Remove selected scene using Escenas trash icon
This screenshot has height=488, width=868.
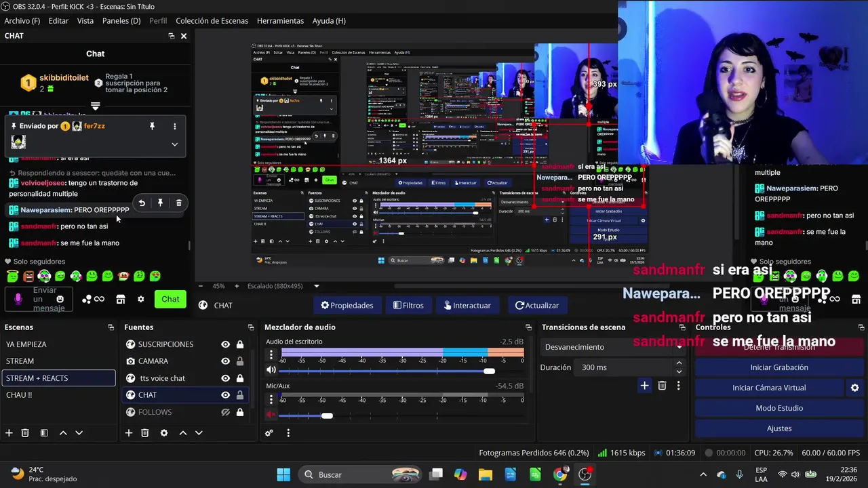pyautogui.click(x=25, y=432)
